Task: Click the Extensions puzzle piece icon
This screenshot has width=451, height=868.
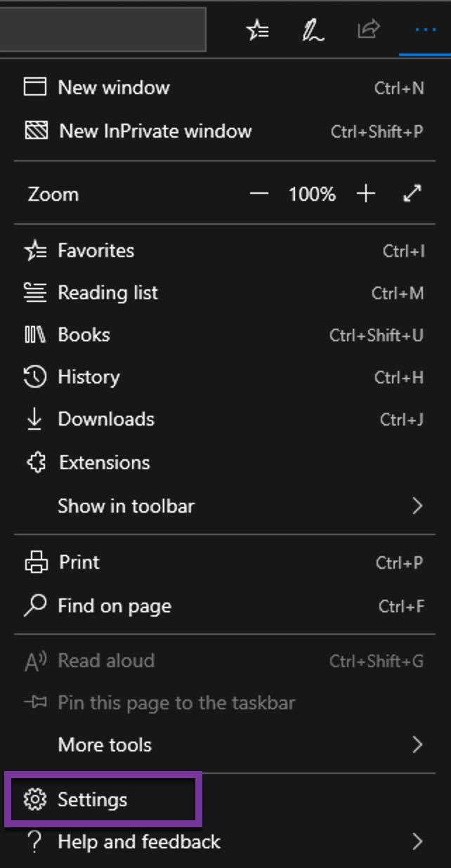Action: (35, 462)
